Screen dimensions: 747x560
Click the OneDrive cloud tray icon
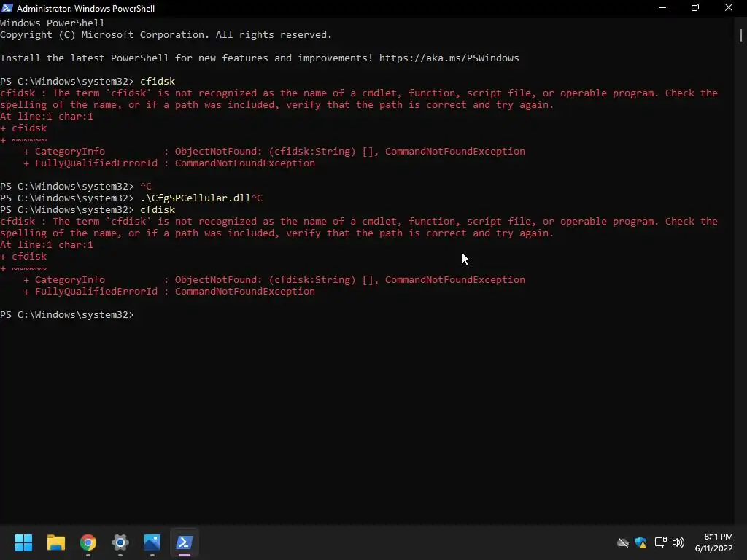[623, 542]
